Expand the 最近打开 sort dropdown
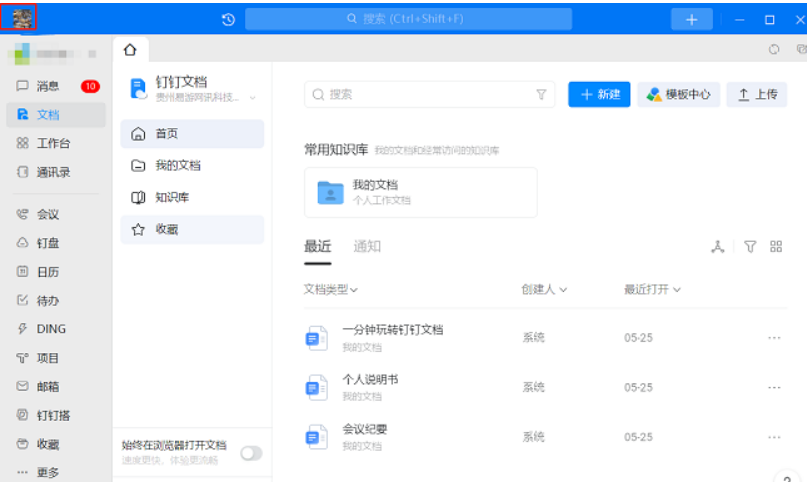807x499 pixels. [652, 290]
